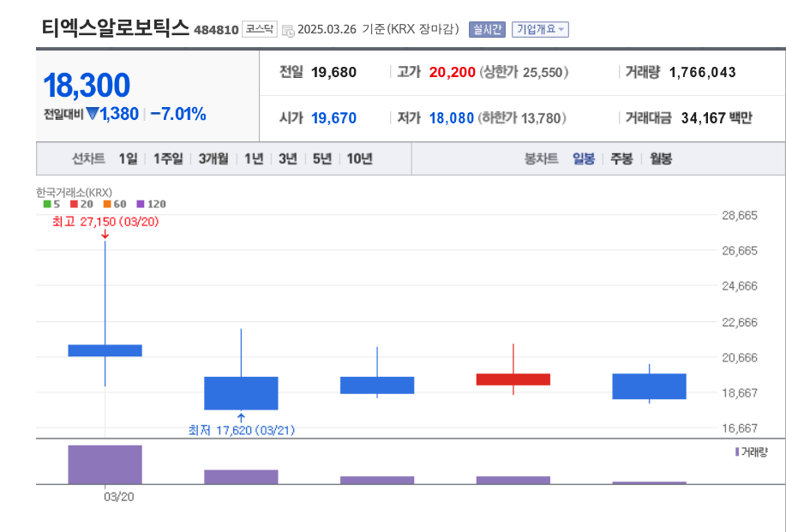Click the calendar clock icon beside date
The image size is (786, 532).
[x=288, y=31]
